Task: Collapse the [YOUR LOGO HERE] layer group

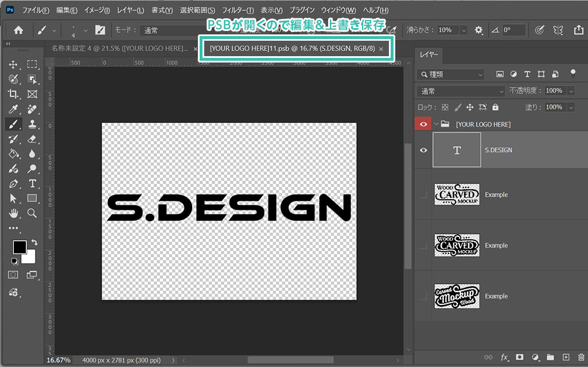Action: pyautogui.click(x=437, y=124)
